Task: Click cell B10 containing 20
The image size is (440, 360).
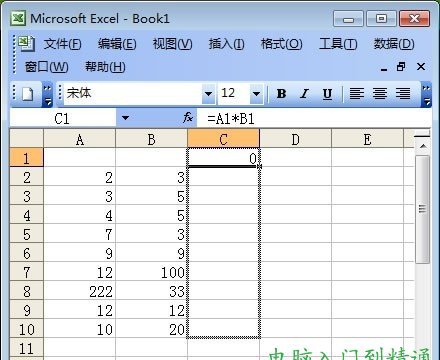Action: pos(151,329)
